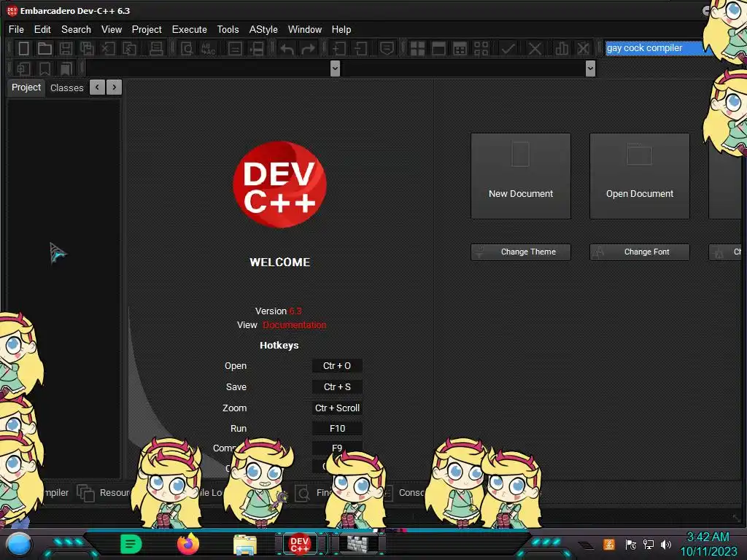Open the Execute menu
The width and height of the screenshot is (747, 560).
189,29
